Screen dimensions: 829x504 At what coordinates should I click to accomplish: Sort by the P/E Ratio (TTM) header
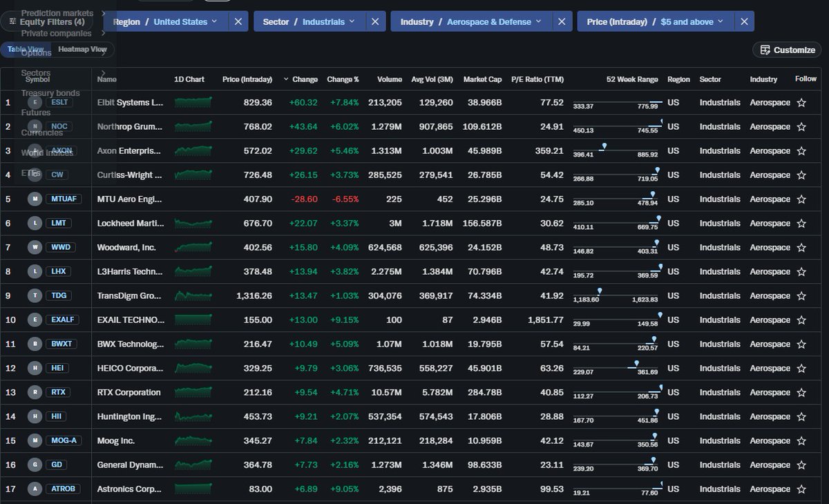click(x=537, y=79)
